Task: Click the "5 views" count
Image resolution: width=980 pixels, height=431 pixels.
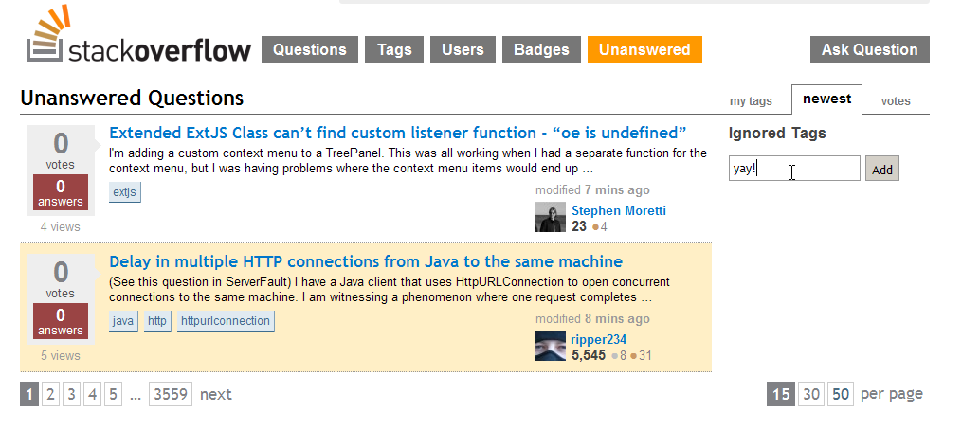Action: tap(61, 355)
